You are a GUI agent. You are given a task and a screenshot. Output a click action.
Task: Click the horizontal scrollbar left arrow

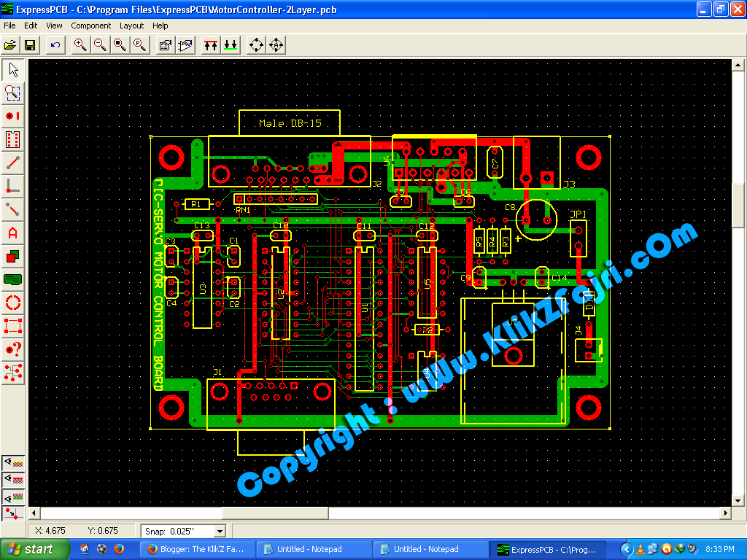[34, 513]
